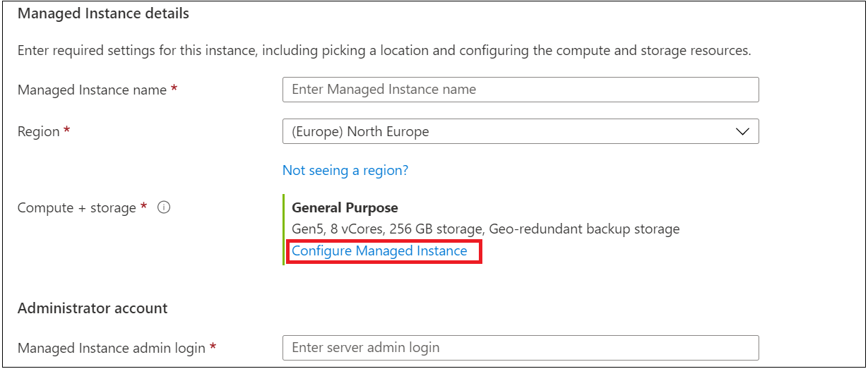Screen dimensions: 868x369
Task: Select the 'General Purpose' service tier text
Action: 345,208
